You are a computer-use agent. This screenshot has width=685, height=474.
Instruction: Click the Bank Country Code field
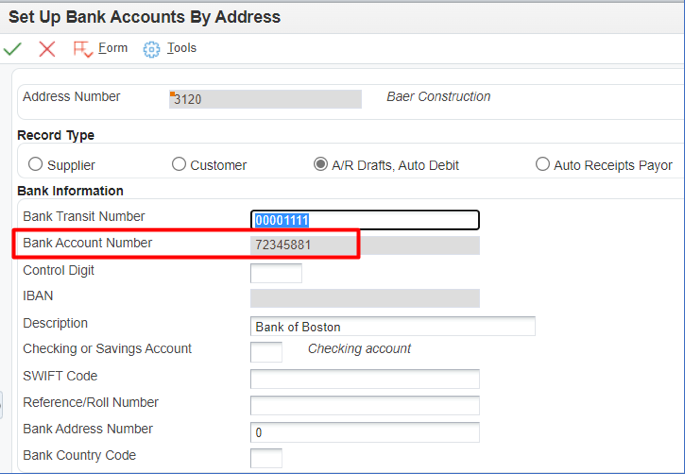[266, 458]
